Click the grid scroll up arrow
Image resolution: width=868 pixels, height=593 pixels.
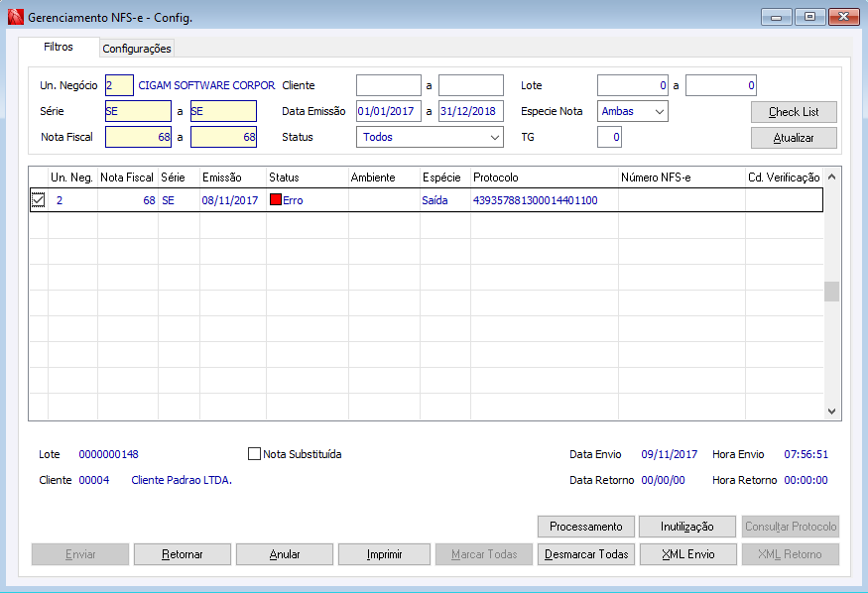[831, 178]
